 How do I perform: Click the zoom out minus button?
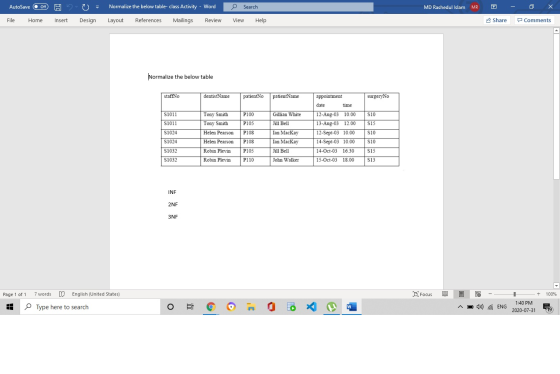click(490, 294)
